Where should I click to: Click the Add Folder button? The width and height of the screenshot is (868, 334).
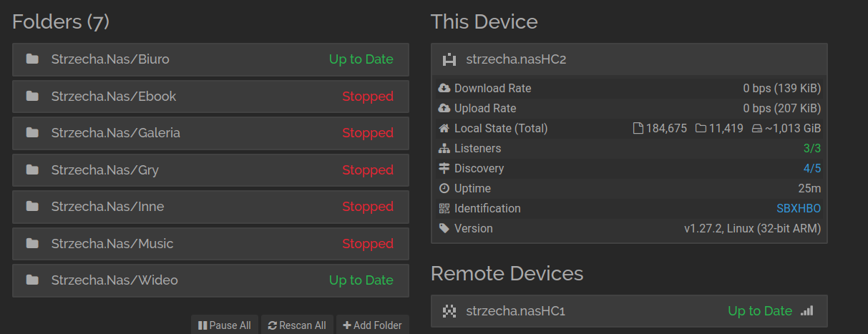[373, 325]
